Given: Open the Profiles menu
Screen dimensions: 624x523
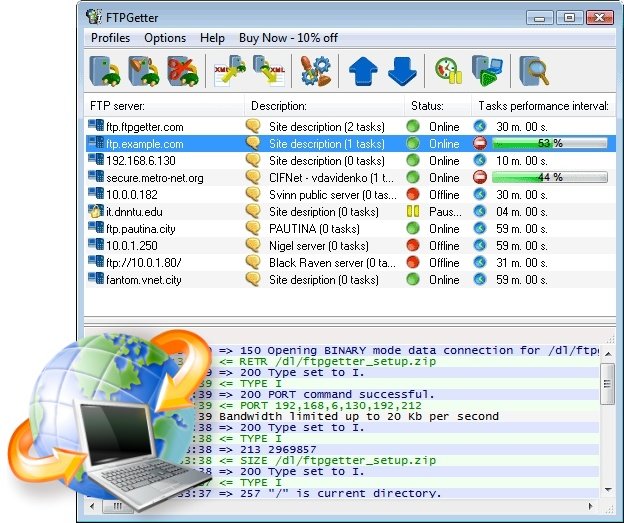Looking at the screenshot, I should click(x=111, y=38).
